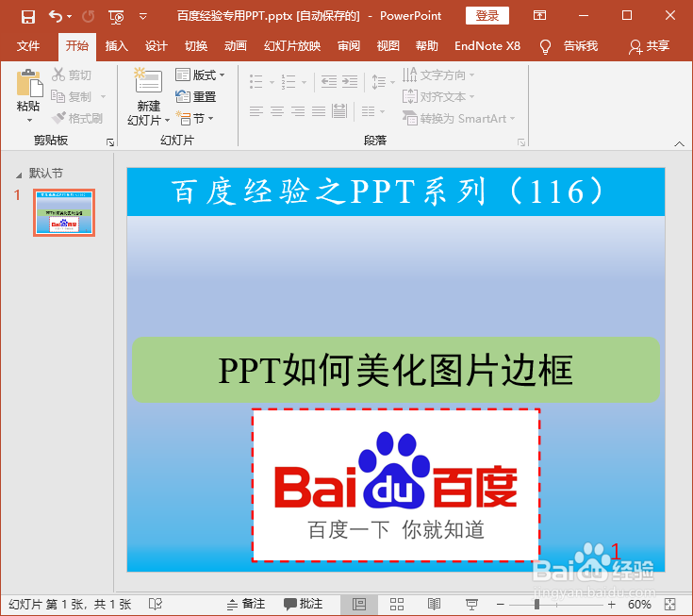Click the 重置 reset slide button
Image resolution: width=693 pixels, height=616 pixels.
point(195,96)
